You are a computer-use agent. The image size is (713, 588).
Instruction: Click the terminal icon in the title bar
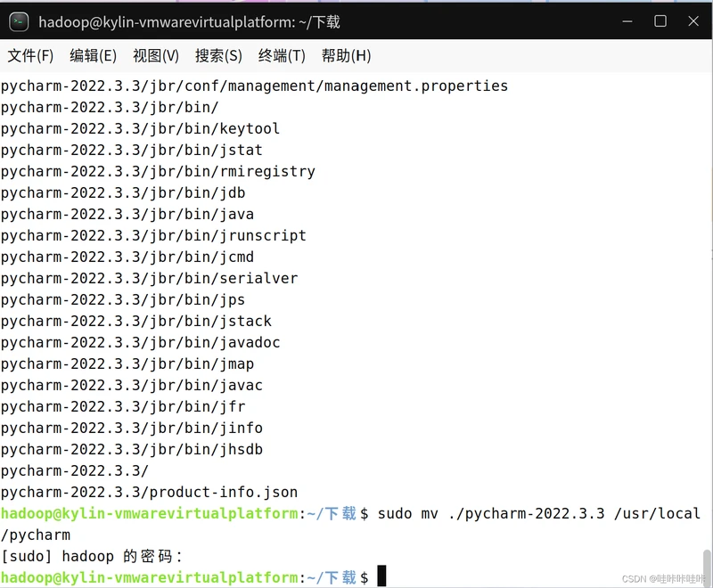(x=19, y=22)
